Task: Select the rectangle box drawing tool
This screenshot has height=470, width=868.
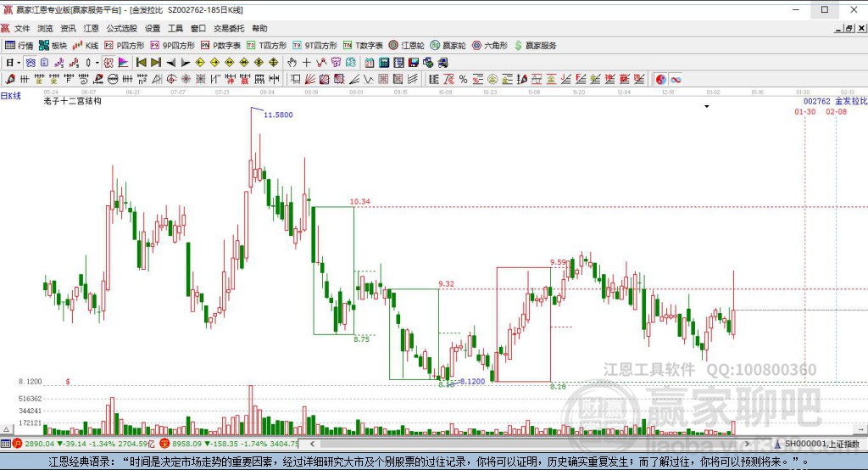Action: coord(296,79)
